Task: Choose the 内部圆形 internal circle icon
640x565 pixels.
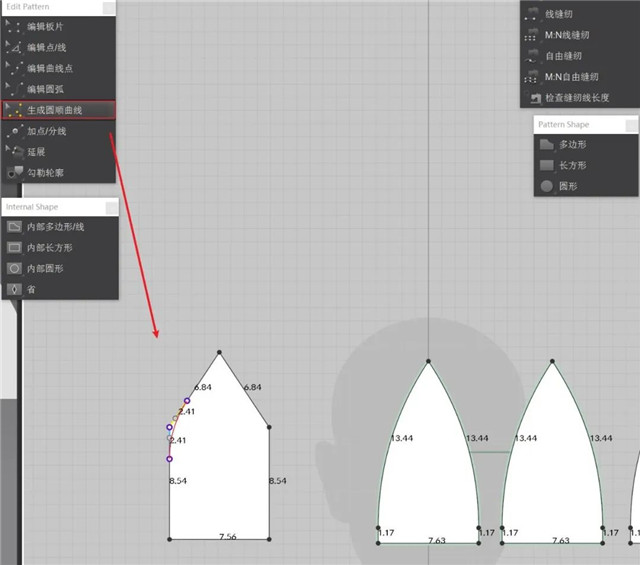Action: 15,268
